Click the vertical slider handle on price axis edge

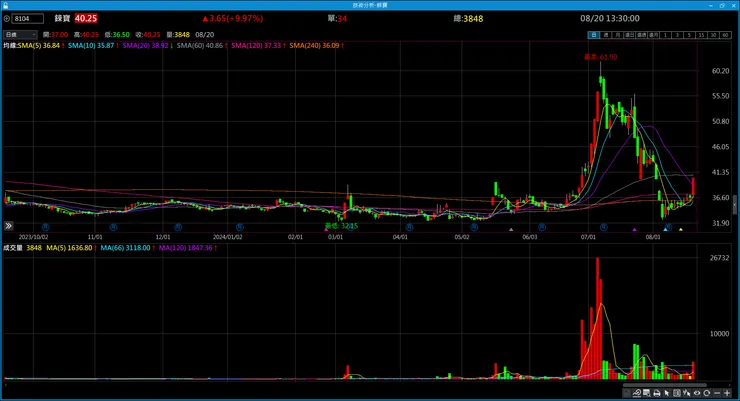coord(735,205)
